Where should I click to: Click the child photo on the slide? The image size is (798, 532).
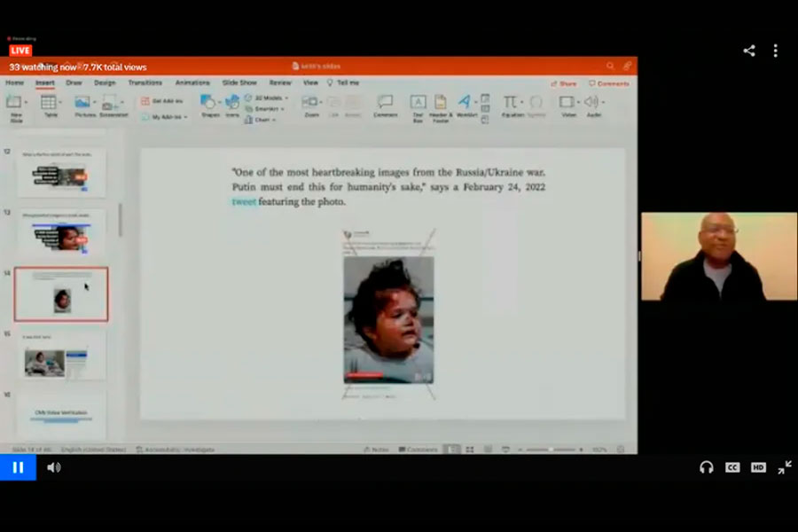click(x=389, y=320)
